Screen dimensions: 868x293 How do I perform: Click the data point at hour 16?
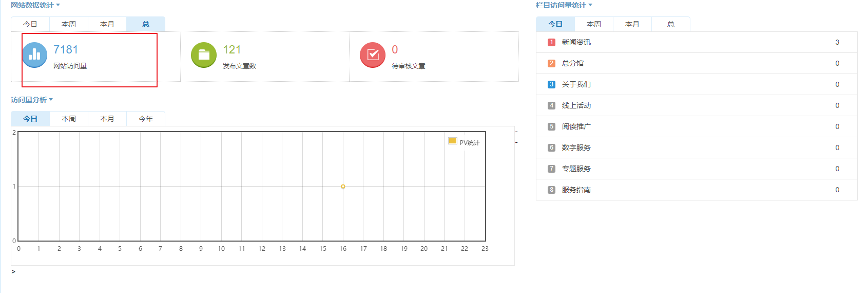[x=343, y=187]
